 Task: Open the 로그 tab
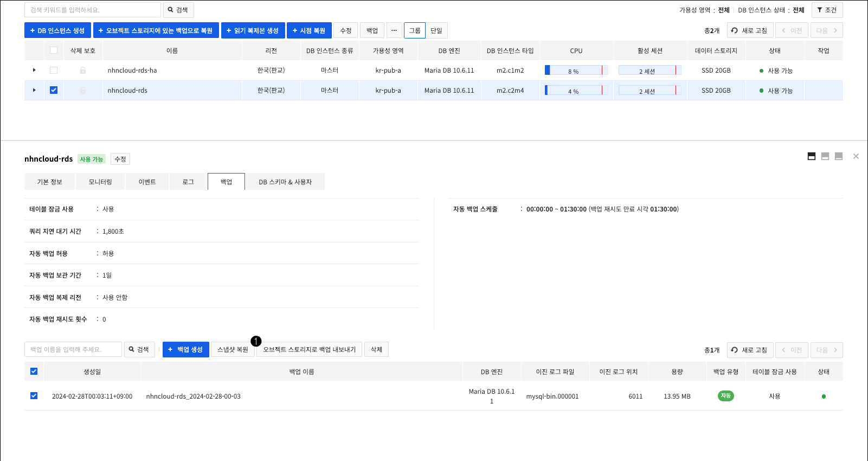pos(188,182)
